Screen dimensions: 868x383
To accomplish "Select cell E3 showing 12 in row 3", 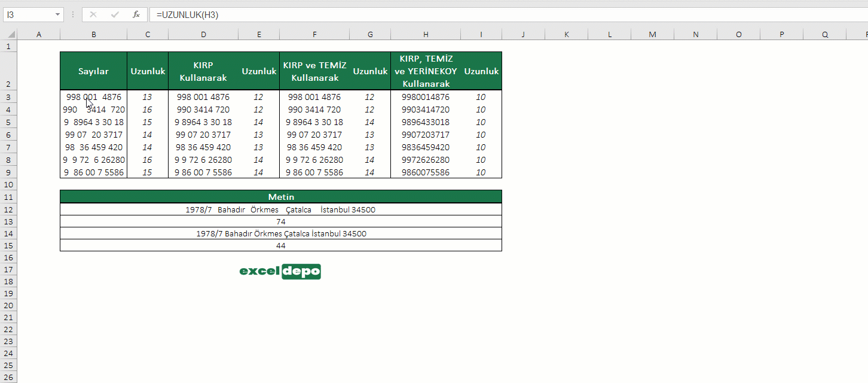I will tap(259, 97).
